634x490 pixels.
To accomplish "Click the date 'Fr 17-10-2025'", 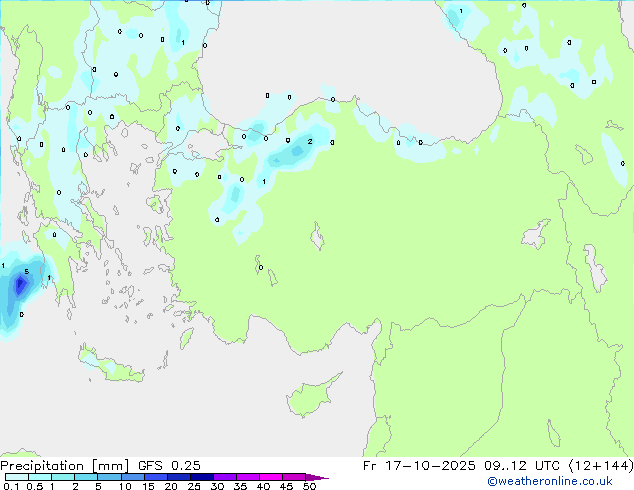I will pyautogui.click(x=419, y=466).
